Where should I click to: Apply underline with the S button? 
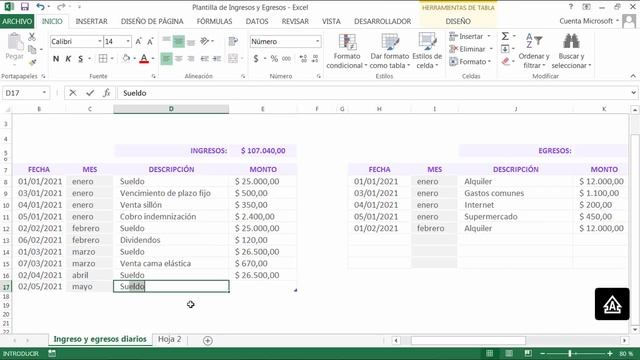pos(80,59)
